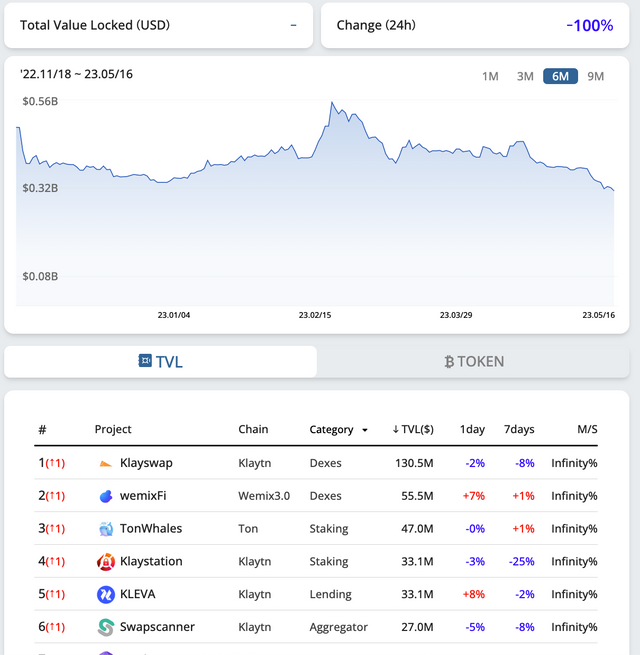640x655 pixels.
Task: Click the chart date range label
Action: pyautogui.click(x=76, y=74)
